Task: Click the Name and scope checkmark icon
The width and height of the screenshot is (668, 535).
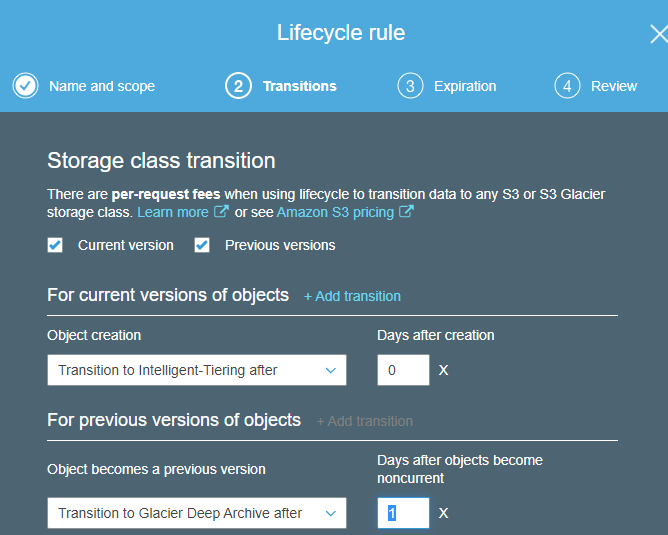Action: pos(26,86)
